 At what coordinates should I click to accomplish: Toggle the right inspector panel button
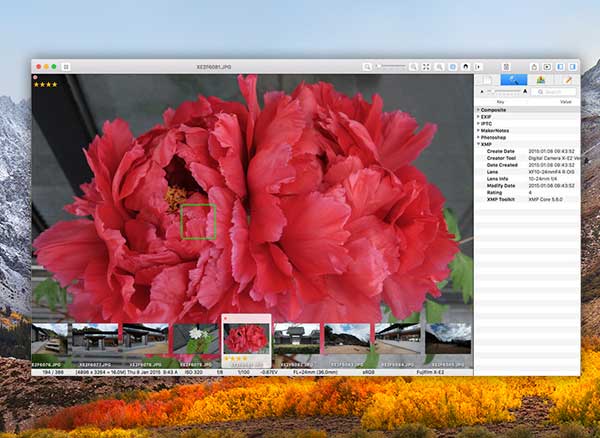[573, 67]
